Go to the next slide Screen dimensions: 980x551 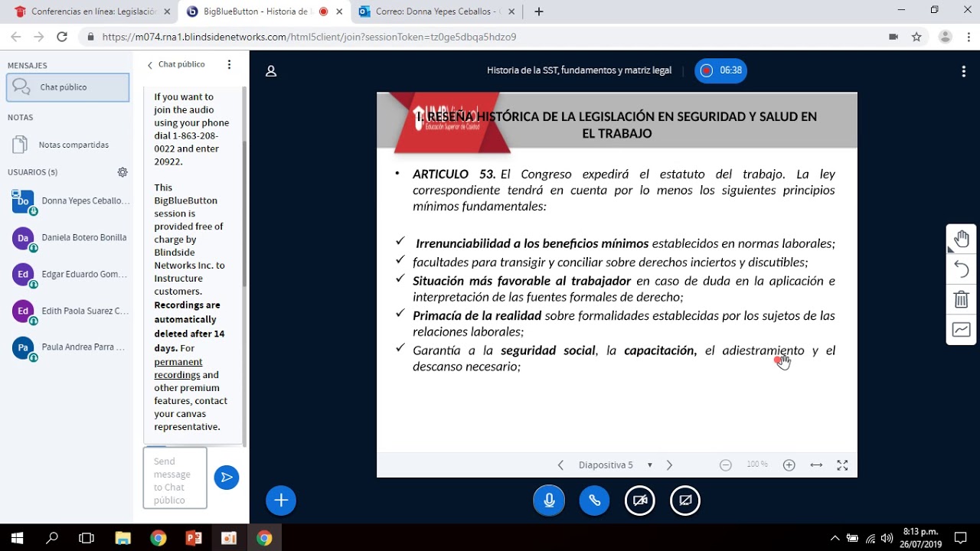click(669, 465)
